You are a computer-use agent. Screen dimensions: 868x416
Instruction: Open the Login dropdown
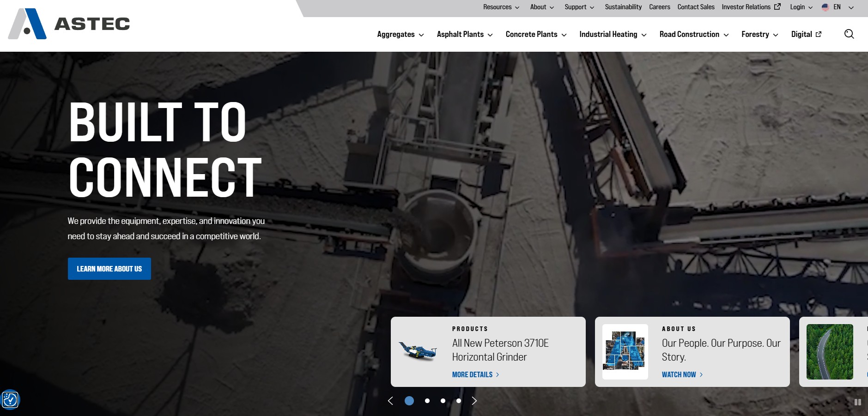point(801,7)
